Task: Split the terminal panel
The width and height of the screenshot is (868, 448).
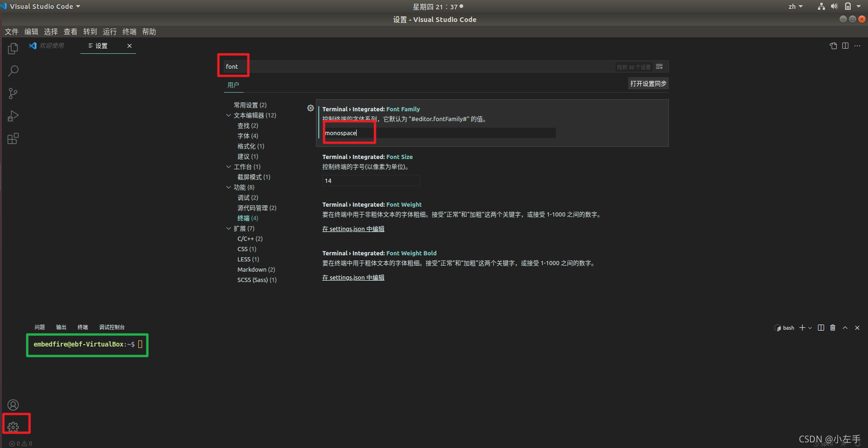Action: [821, 328]
